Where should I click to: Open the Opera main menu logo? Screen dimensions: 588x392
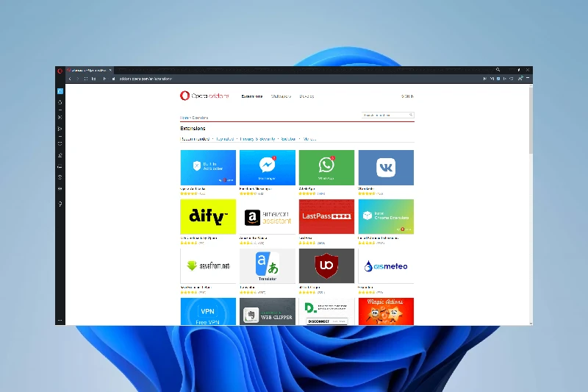(x=60, y=71)
